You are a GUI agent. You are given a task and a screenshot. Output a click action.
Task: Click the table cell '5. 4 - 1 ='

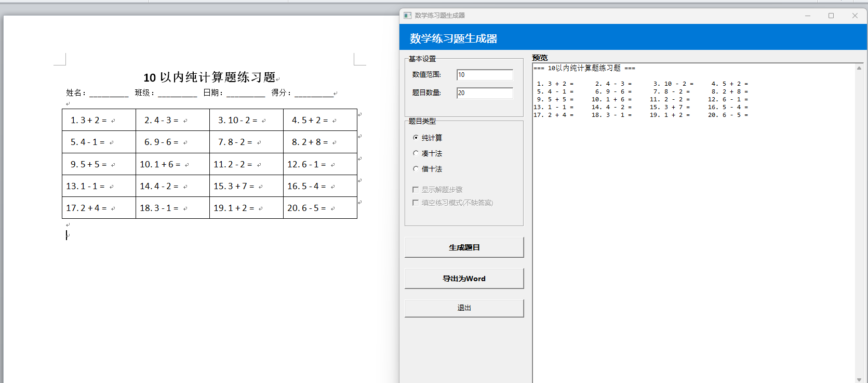coord(99,142)
